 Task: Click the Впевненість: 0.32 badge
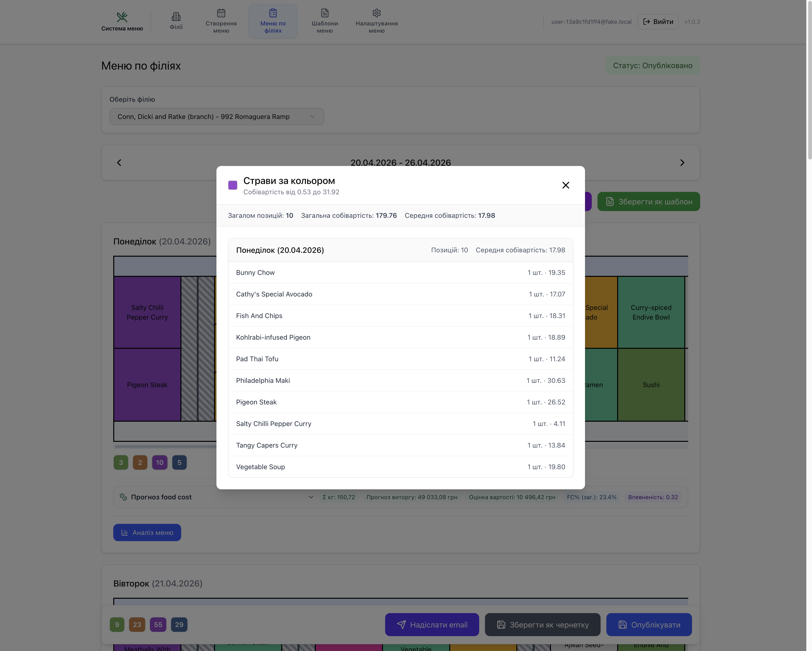653,497
